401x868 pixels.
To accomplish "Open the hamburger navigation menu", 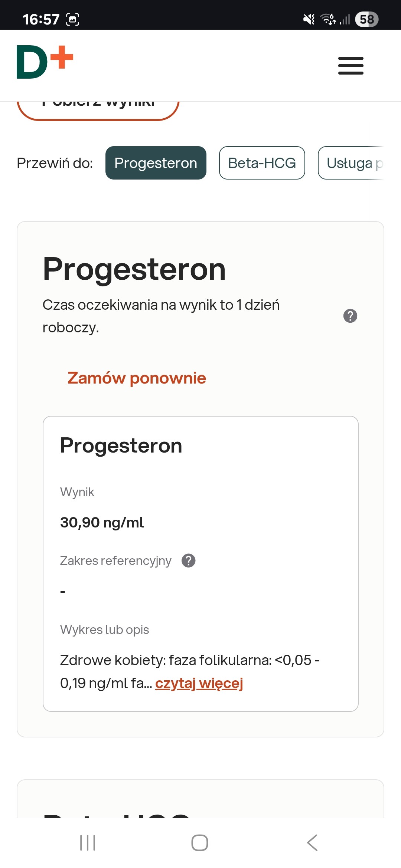I will 351,66.
